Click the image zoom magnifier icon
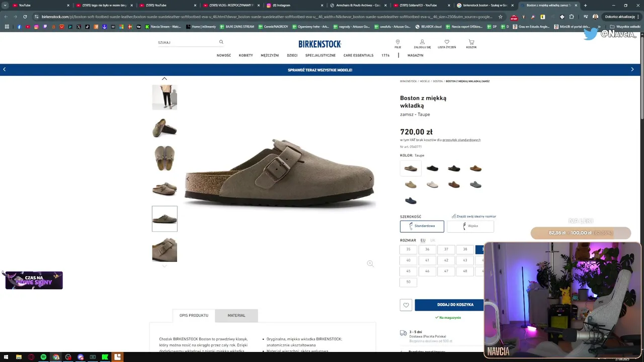Image resolution: width=644 pixels, height=362 pixels. point(370,263)
